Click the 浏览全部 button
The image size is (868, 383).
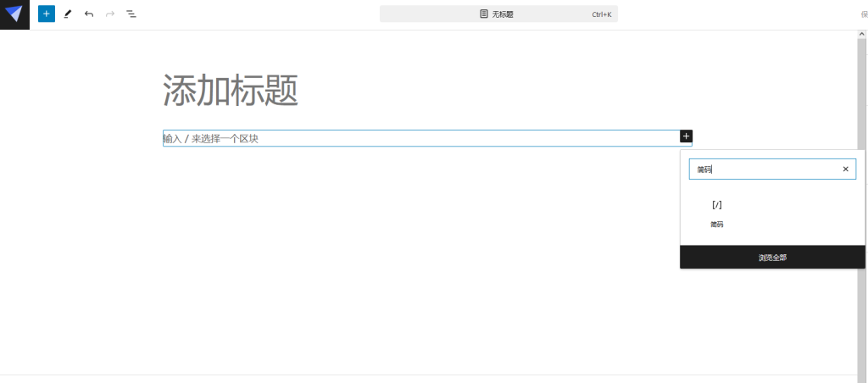(x=772, y=258)
